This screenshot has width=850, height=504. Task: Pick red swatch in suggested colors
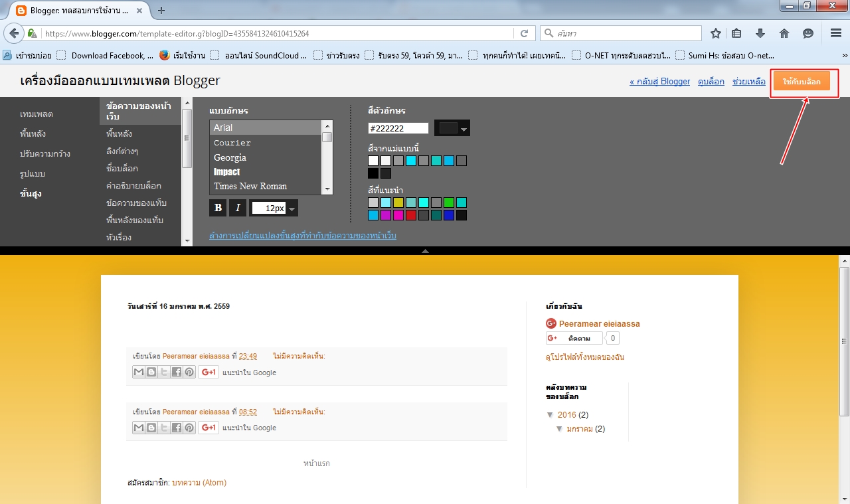tap(411, 215)
